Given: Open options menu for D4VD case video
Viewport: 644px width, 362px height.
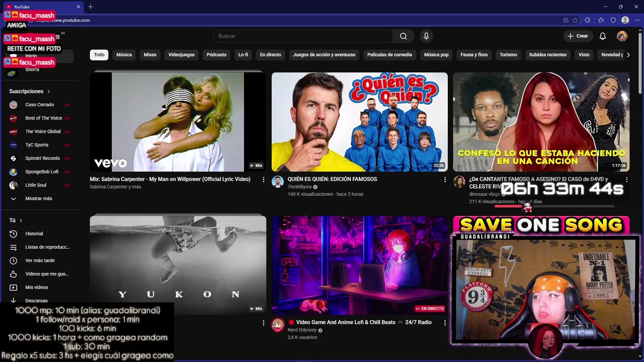Looking at the screenshot, I should [x=626, y=179].
